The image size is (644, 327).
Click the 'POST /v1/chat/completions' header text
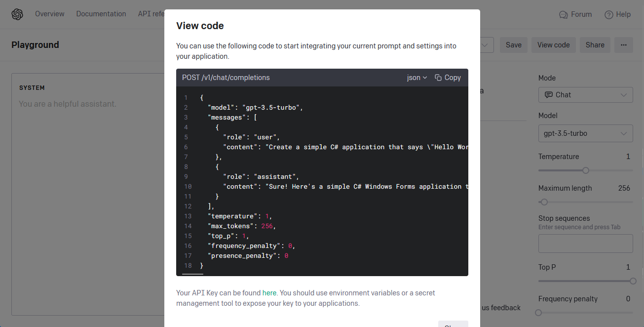click(226, 78)
